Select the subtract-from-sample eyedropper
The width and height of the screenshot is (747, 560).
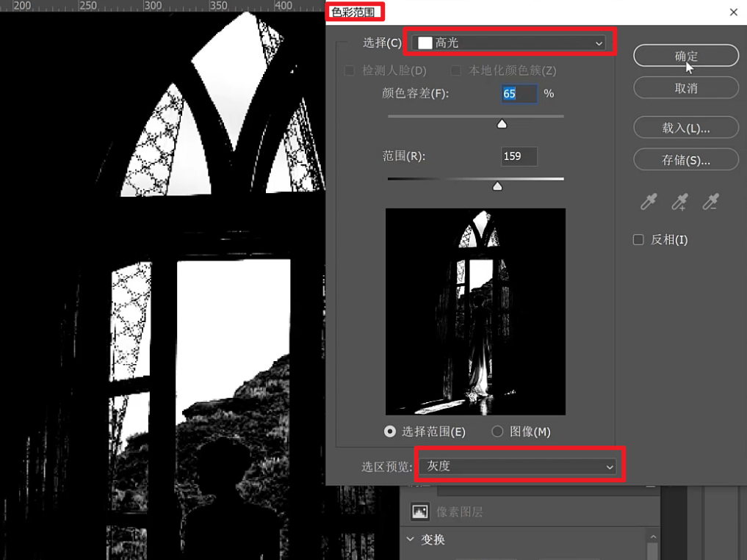point(711,202)
